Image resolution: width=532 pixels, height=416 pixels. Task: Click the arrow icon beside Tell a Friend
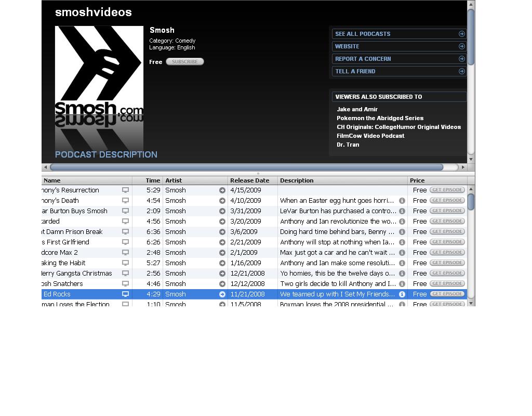pyautogui.click(x=461, y=71)
